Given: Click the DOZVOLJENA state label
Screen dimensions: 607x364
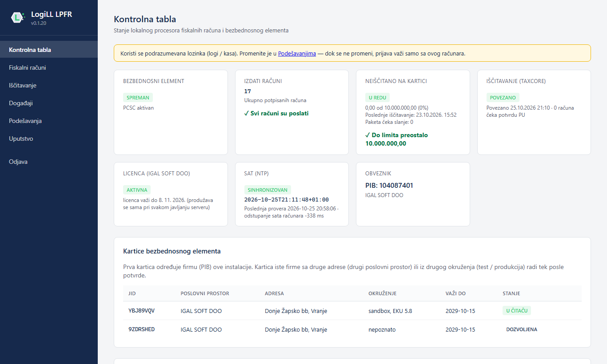Looking at the screenshot, I should (x=522, y=329).
